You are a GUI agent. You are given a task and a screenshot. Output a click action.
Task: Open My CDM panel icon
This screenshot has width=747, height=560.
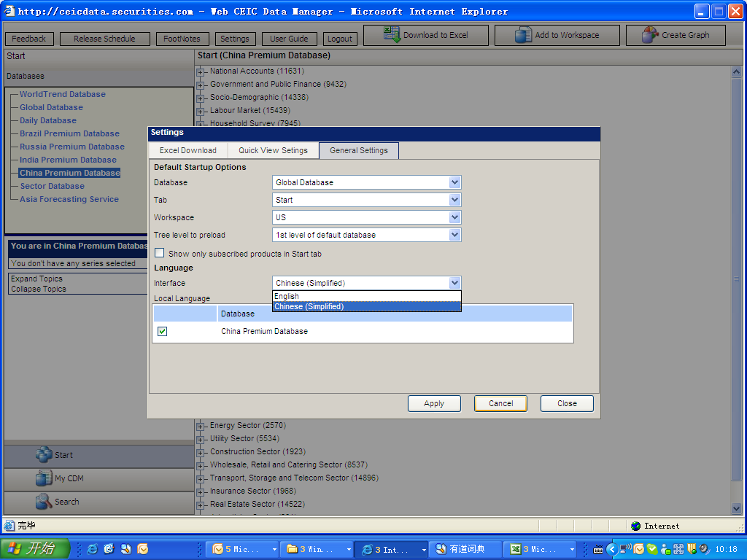44,478
